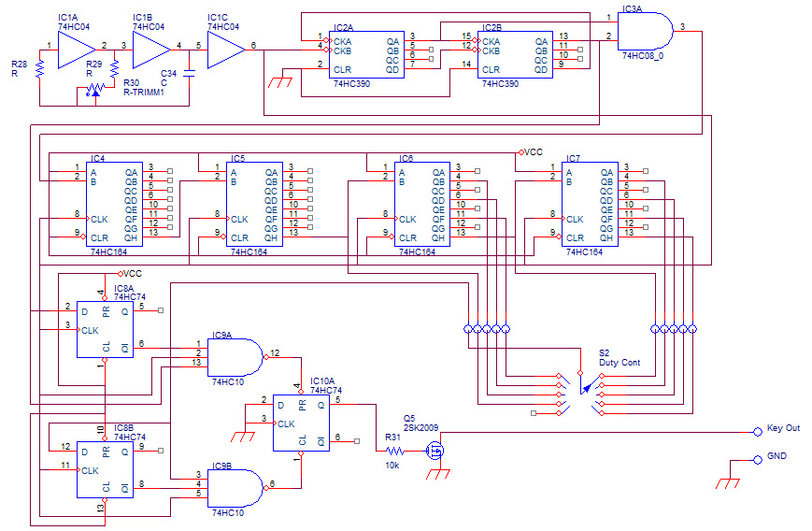812x531 pixels.
Task: Select the IC4 shift register block
Action: coord(114,204)
